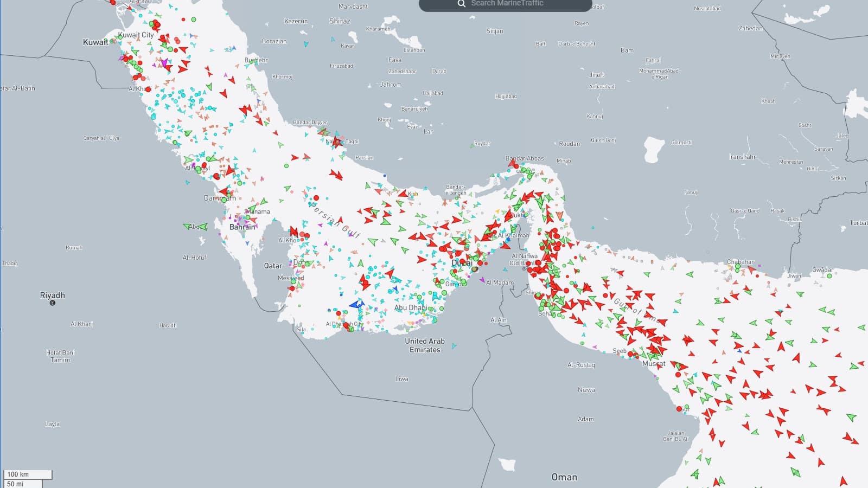
Task: Click the Nizwa city label
Action: [586, 390]
